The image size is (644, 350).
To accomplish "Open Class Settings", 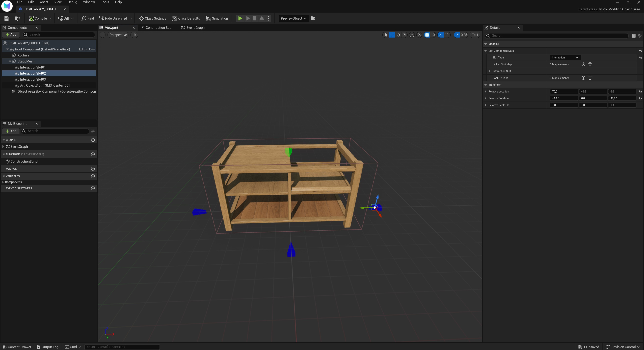I will [x=152, y=18].
